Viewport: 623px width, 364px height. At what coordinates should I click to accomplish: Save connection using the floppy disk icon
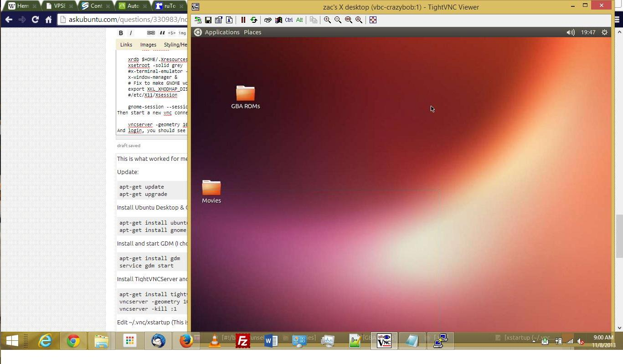coord(208,20)
